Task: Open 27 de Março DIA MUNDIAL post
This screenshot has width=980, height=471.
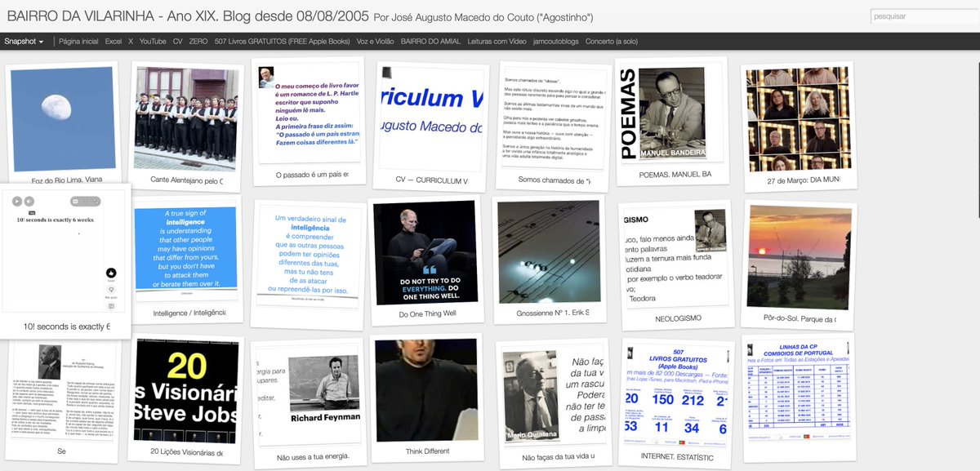Action: coord(799,118)
